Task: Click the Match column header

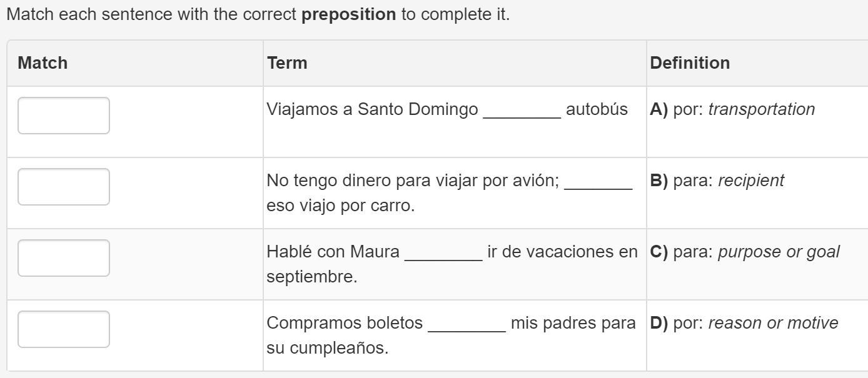Action: coord(43,63)
